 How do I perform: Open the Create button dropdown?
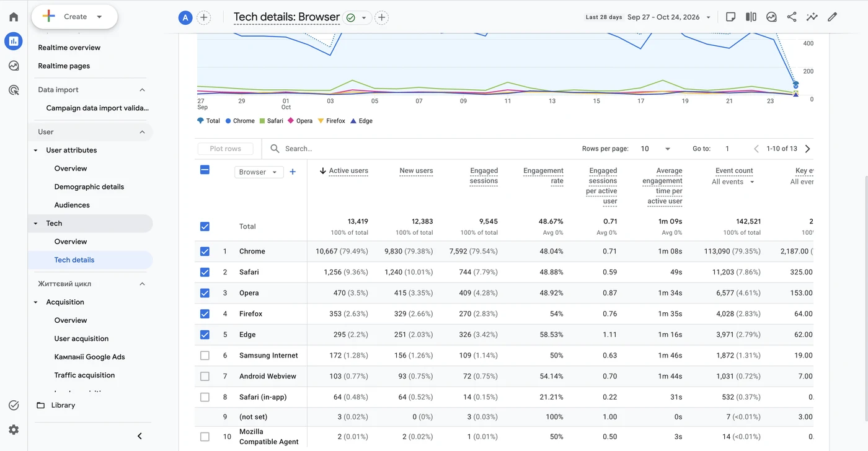click(x=74, y=17)
